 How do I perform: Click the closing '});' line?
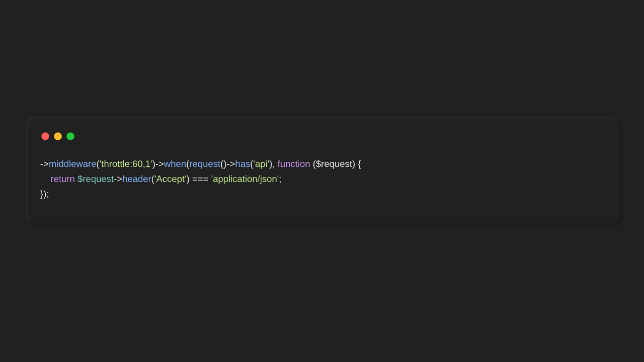pos(45,194)
